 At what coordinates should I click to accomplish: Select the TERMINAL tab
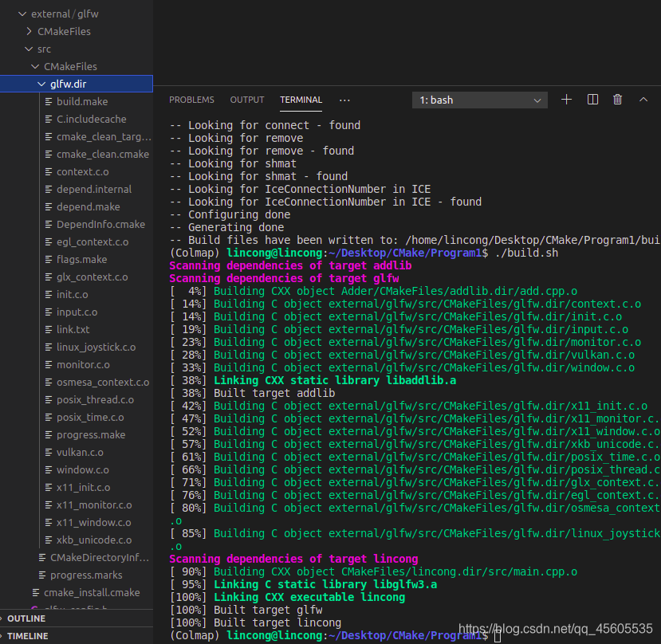click(x=301, y=100)
